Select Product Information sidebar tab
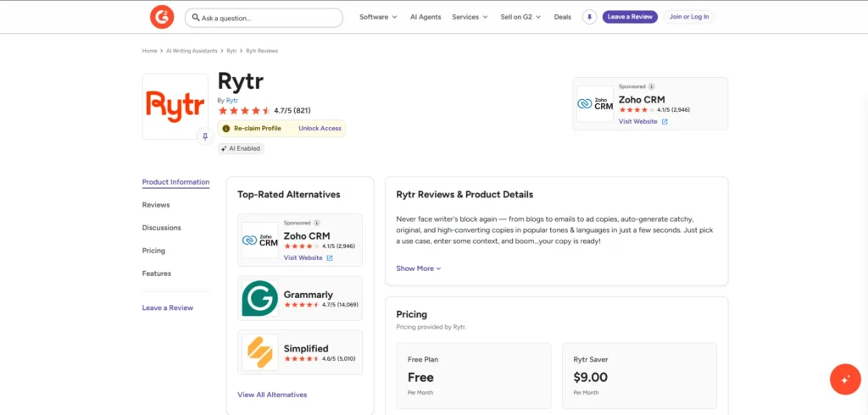Viewport: 868px width, 415px height. click(x=176, y=182)
